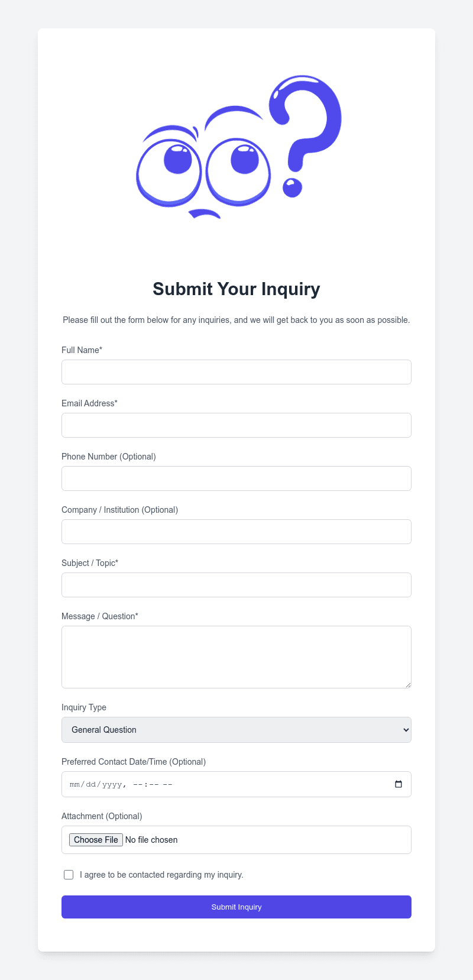Click the time portion of the date field
The image size is (473, 980).
(153, 784)
